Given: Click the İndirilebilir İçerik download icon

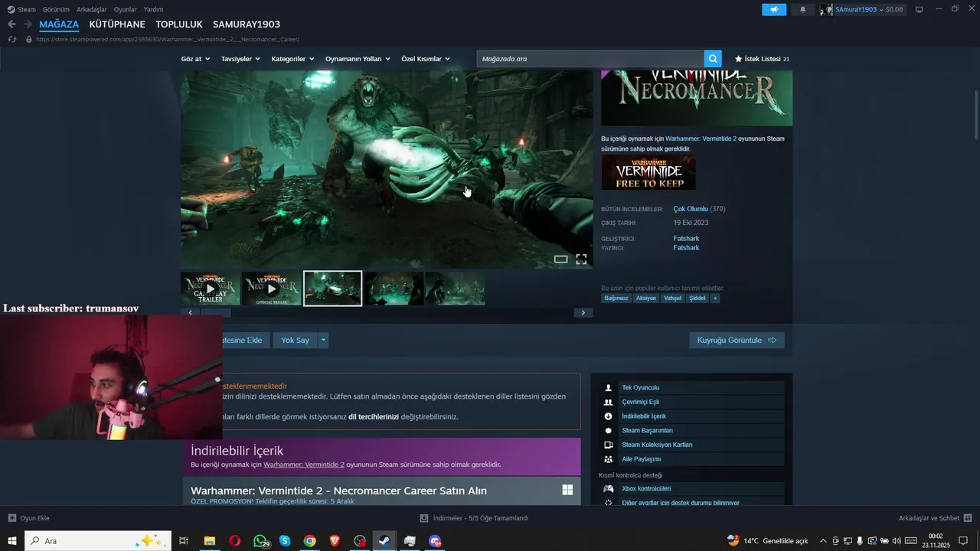Looking at the screenshot, I should tap(608, 416).
